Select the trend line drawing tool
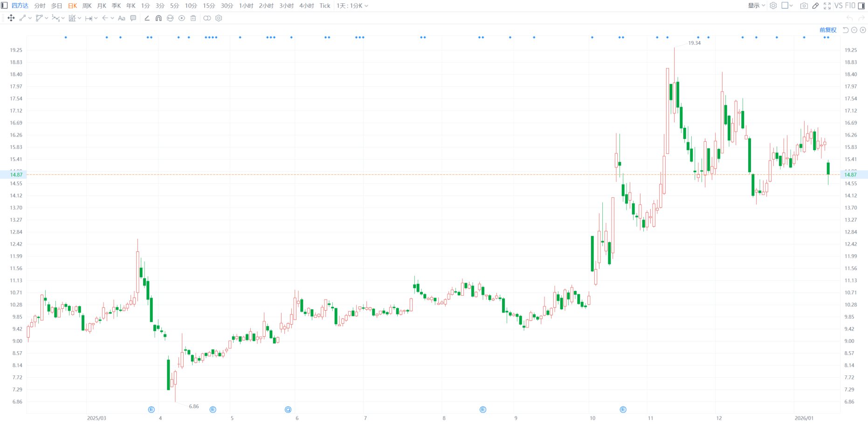This screenshot has height=424, width=868. point(22,18)
